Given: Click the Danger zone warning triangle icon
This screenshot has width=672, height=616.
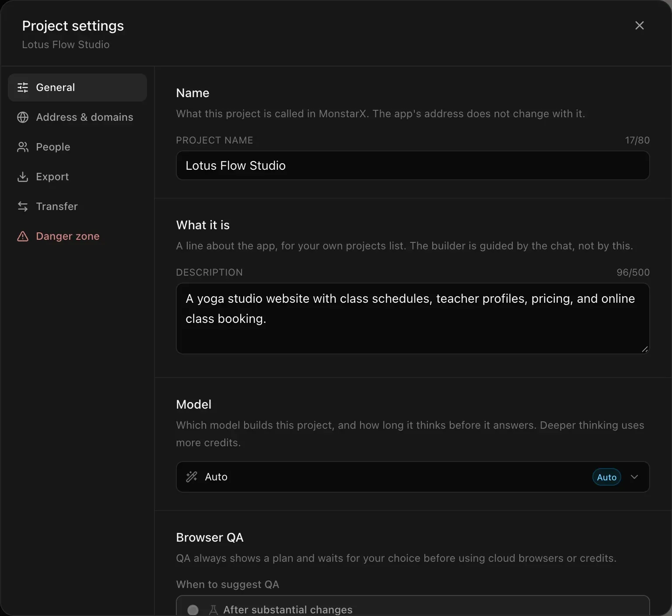Looking at the screenshot, I should click(x=23, y=236).
